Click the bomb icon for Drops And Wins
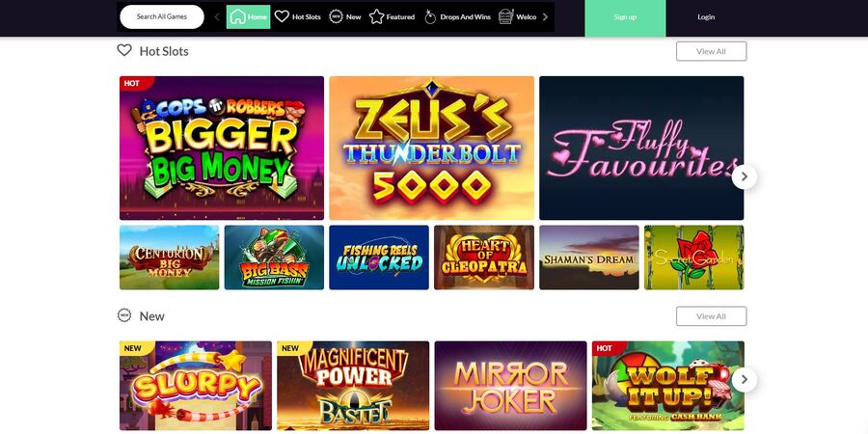The height and width of the screenshot is (434, 868). [430, 16]
